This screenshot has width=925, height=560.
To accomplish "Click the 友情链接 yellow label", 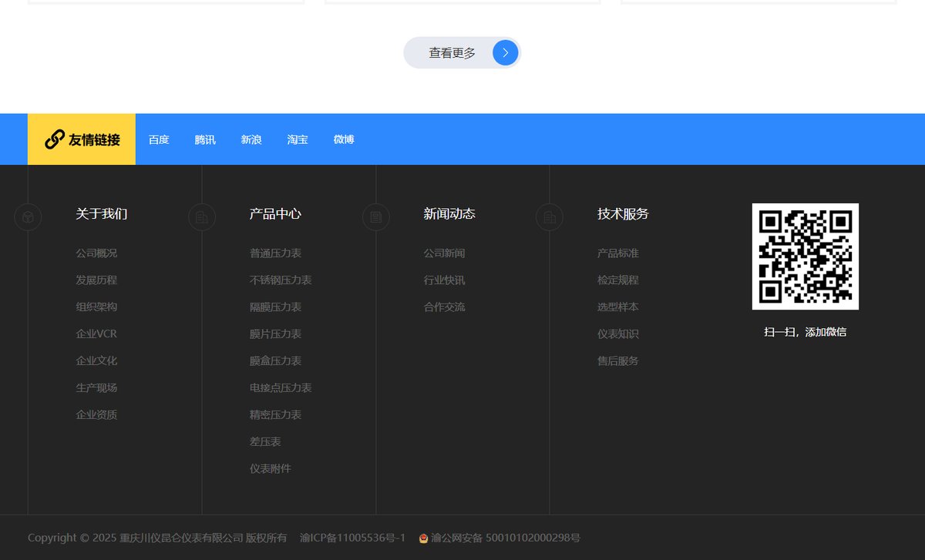I will tap(82, 139).
